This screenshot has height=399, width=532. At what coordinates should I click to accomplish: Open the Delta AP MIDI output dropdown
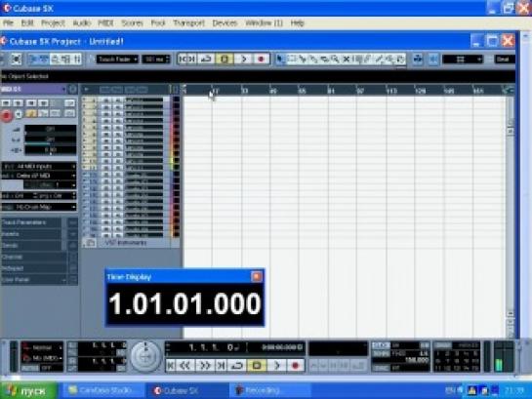pos(39,176)
